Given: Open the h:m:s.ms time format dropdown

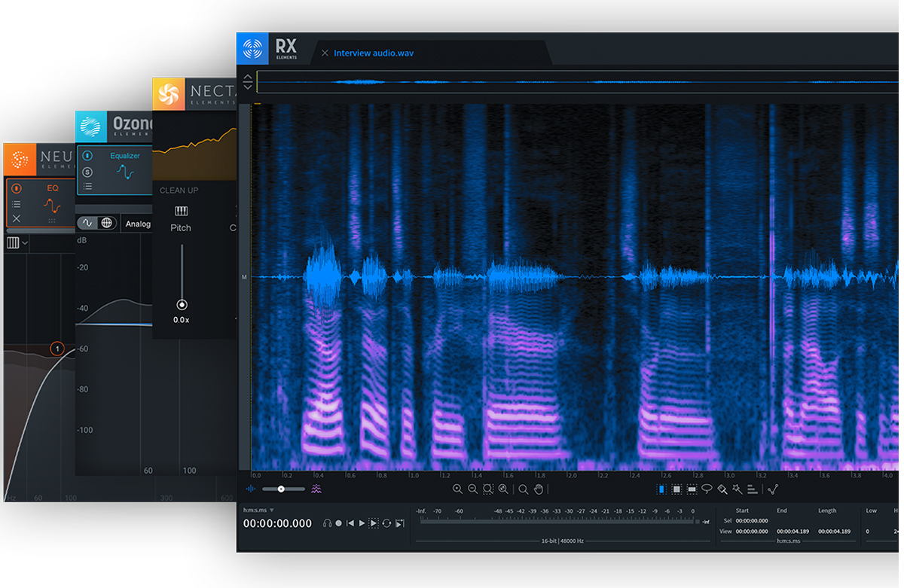Looking at the screenshot, I should tap(258, 510).
